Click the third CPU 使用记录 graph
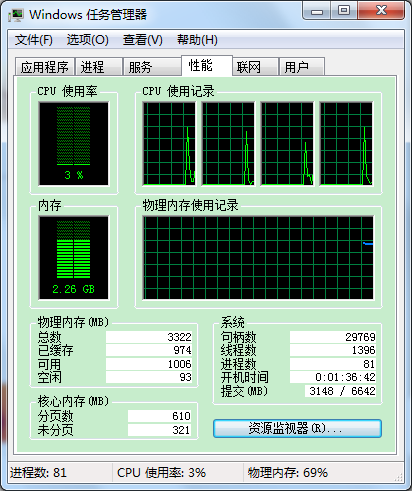 287,144
